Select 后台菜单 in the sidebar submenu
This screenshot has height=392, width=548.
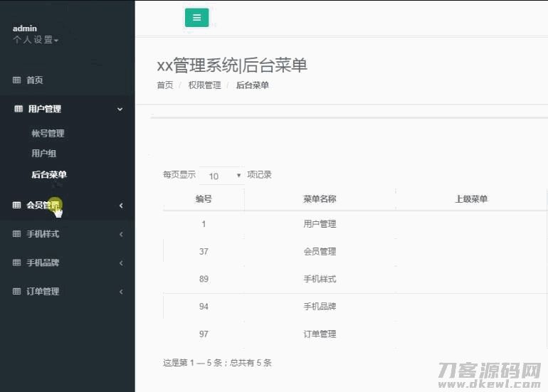pyautogui.click(x=49, y=174)
